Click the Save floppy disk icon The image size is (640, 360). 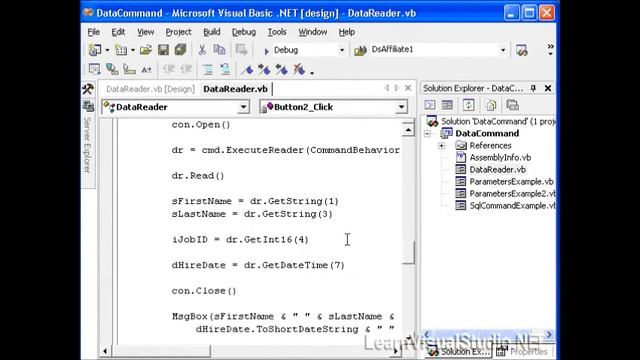(163, 50)
